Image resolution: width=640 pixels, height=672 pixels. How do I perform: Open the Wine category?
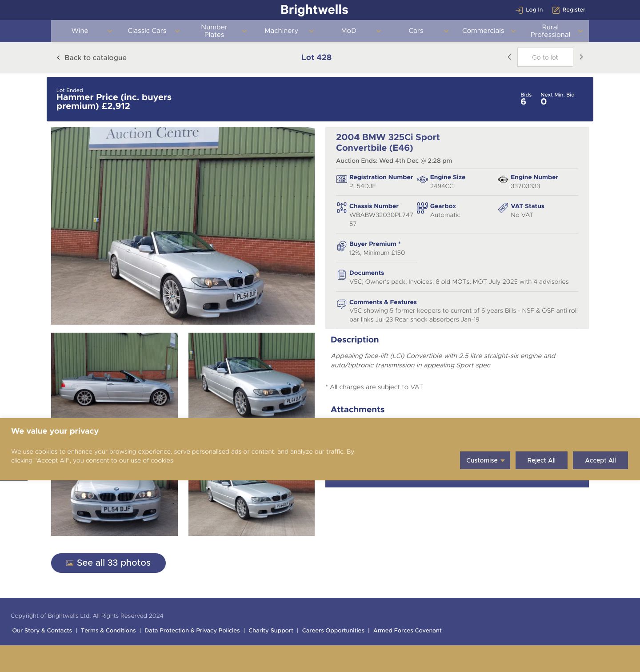80,31
